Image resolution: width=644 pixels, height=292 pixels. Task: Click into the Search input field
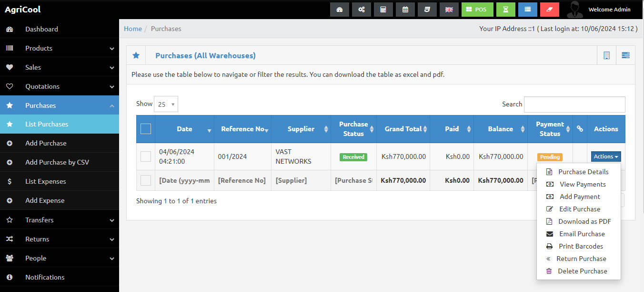pos(574,104)
